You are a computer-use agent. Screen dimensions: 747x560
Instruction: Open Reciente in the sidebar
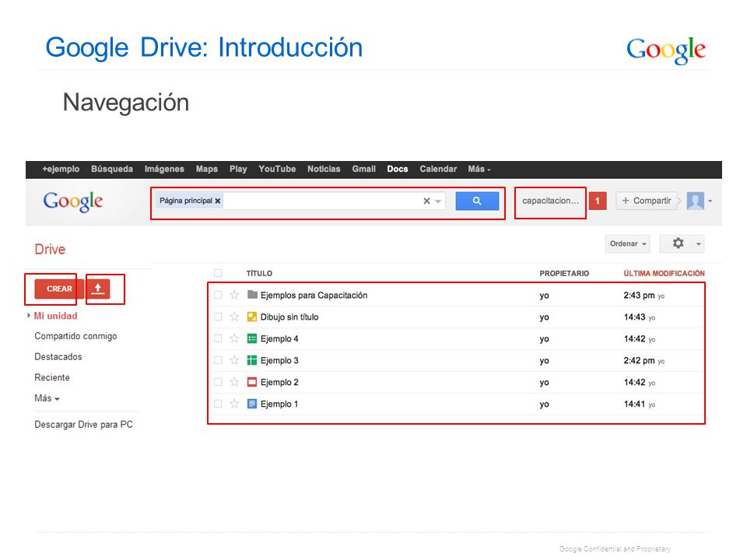coord(52,378)
